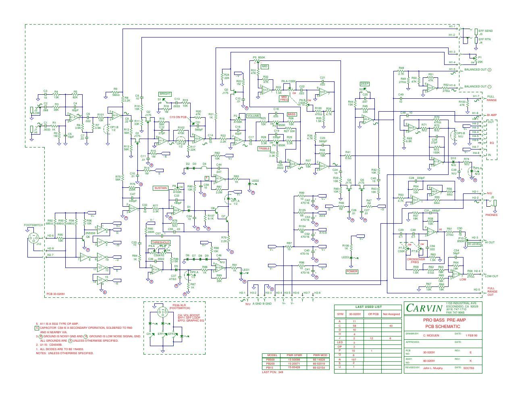Image resolution: width=532 pixels, height=411 pixels.
Task: Click the 2N5550 transistor Q6 label
Action: point(90,233)
